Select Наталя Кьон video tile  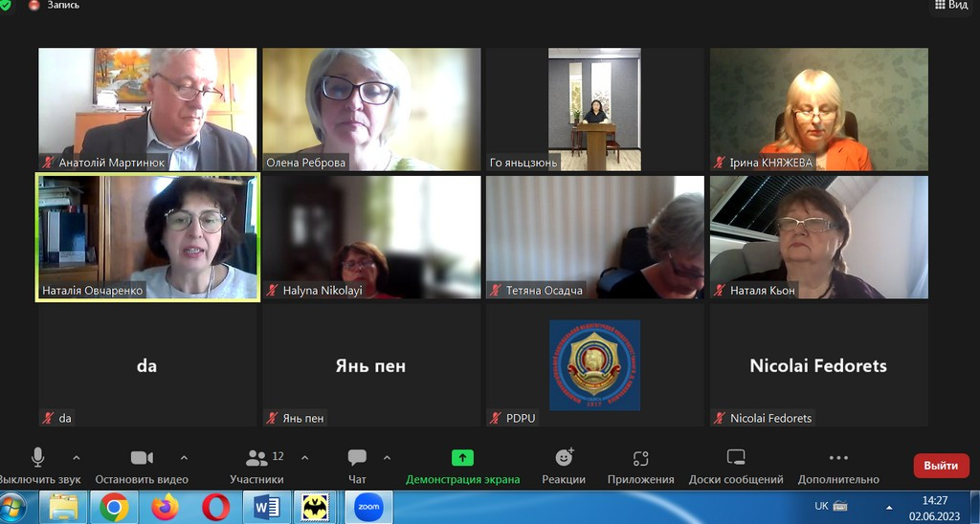pos(819,237)
